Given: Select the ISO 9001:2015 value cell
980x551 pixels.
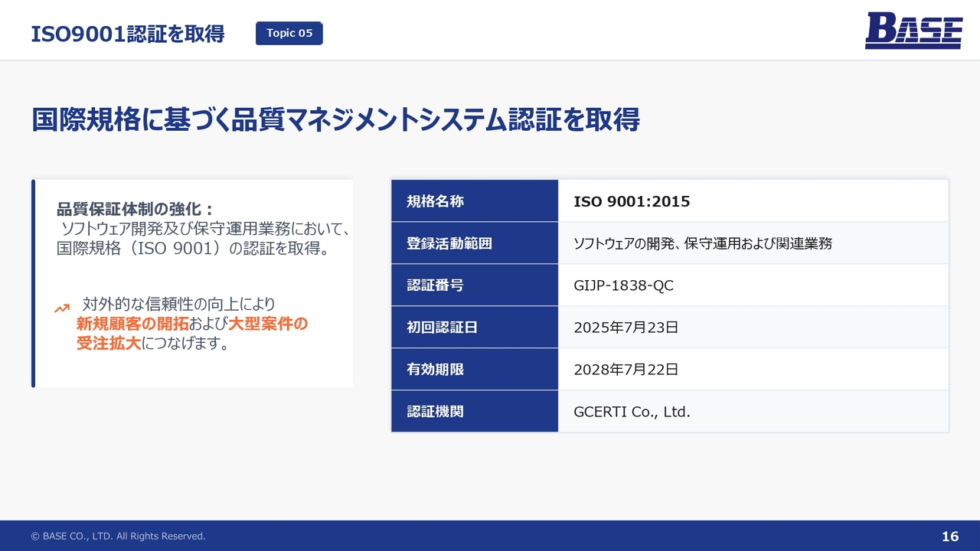Looking at the screenshot, I should tap(632, 202).
